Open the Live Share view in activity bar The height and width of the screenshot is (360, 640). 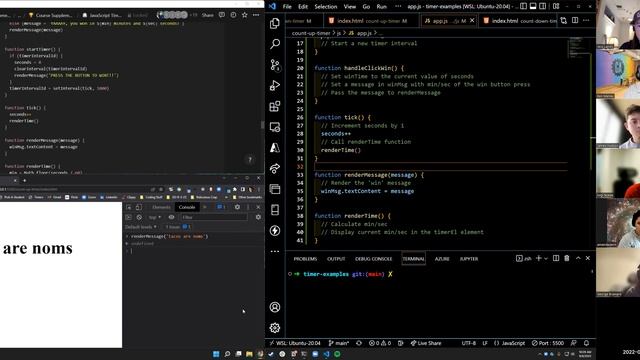click(275, 168)
